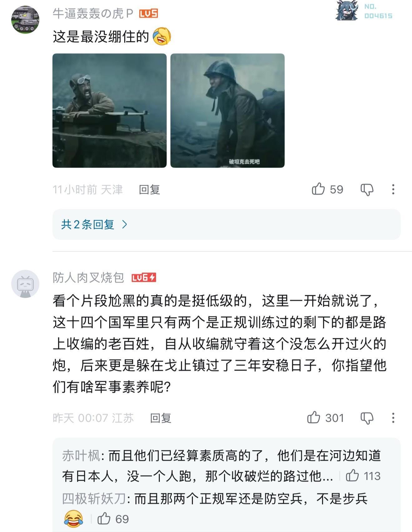Like 赤叶枫's reply with 113 likes
The width and height of the screenshot is (412, 532).
[x=352, y=475]
